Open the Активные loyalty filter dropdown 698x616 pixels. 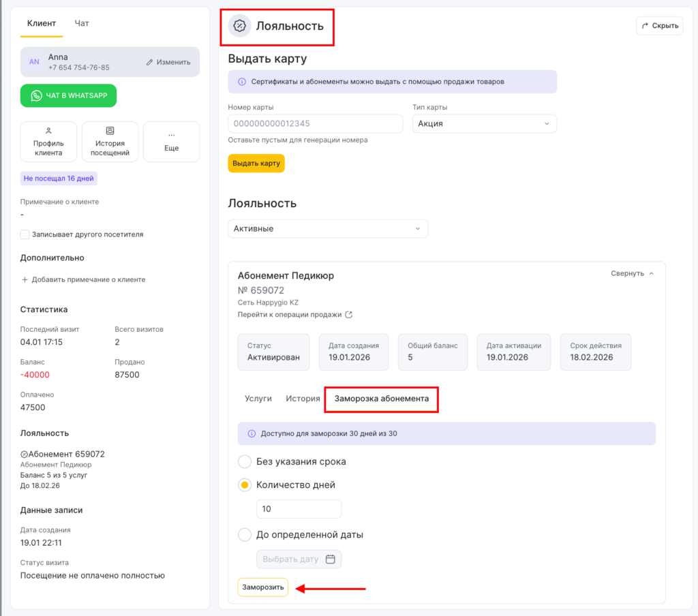click(328, 229)
